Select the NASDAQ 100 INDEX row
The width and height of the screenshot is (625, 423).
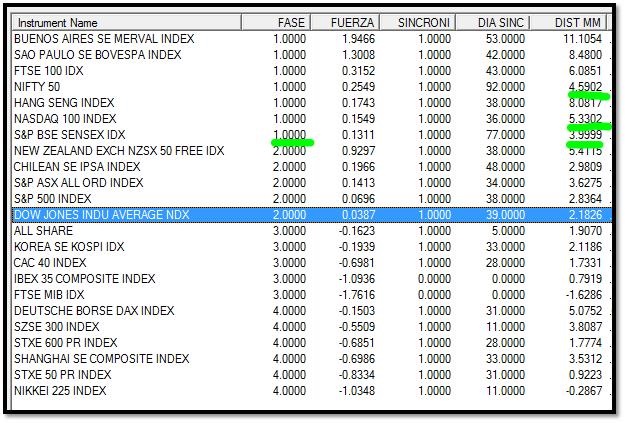point(312,118)
